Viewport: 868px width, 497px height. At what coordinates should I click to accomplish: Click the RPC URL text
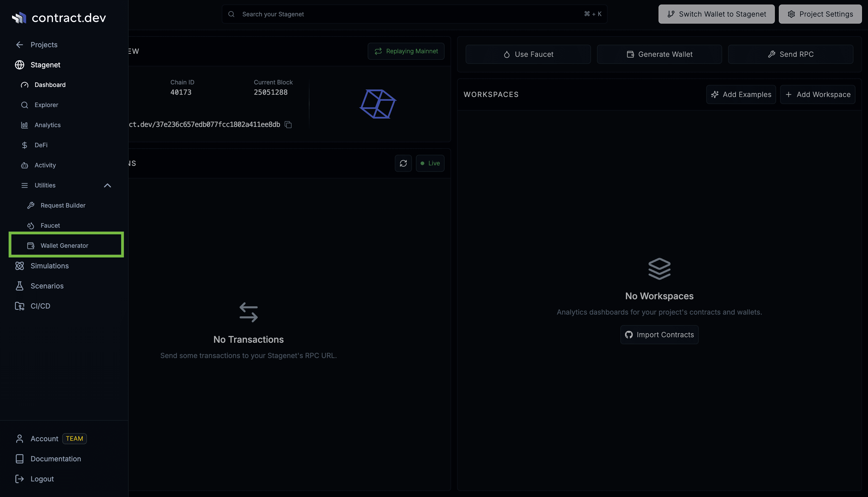pos(204,125)
